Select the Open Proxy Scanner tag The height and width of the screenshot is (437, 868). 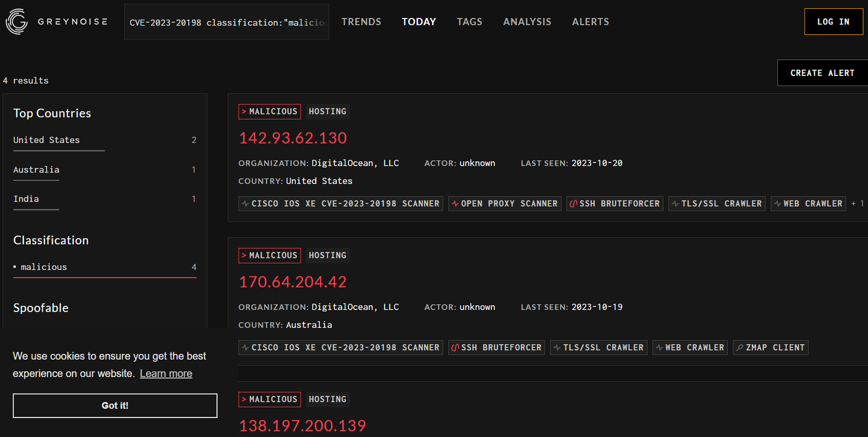tap(505, 204)
